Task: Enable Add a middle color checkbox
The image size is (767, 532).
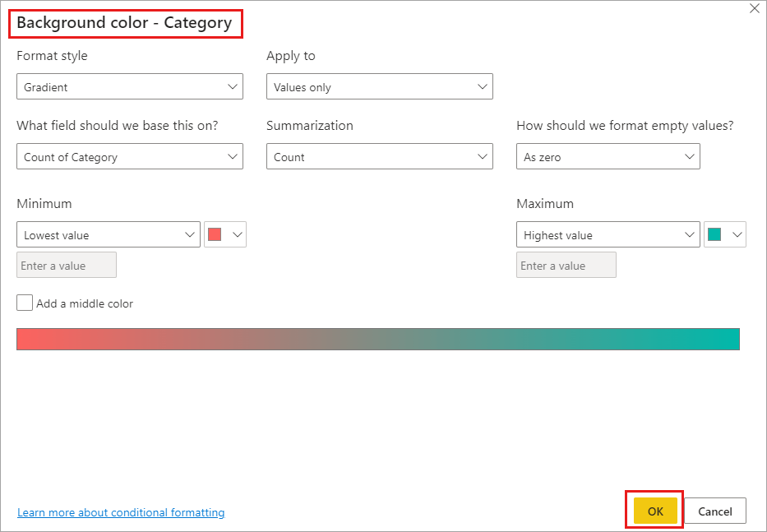Action: 25,303
